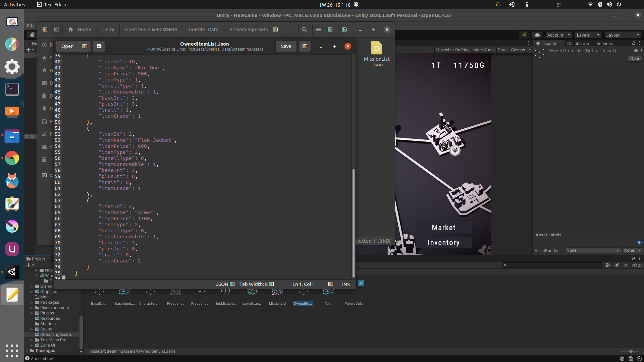Open new document tab in text editor
644x362 pixels.
[x=99, y=46]
